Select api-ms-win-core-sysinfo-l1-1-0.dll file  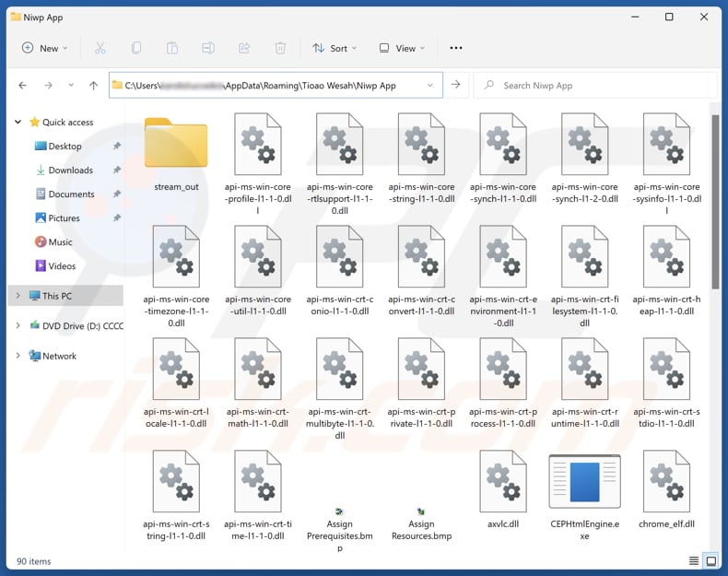pos(666,163)
